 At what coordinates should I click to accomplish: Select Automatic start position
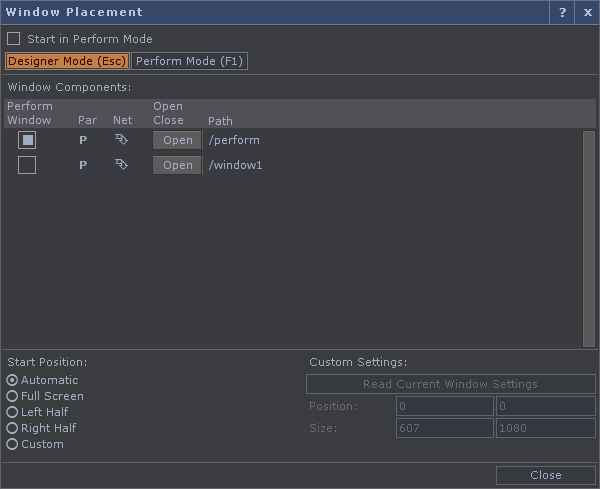pos(12,380)
